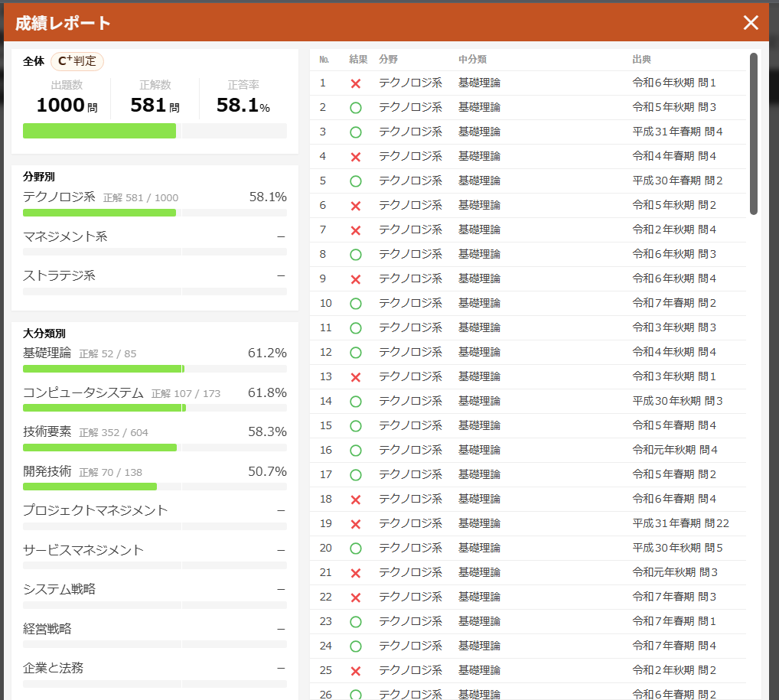Click the ストラテジ系 category label
This screenshot has height=700, width=779.
(x=59, y=275)
